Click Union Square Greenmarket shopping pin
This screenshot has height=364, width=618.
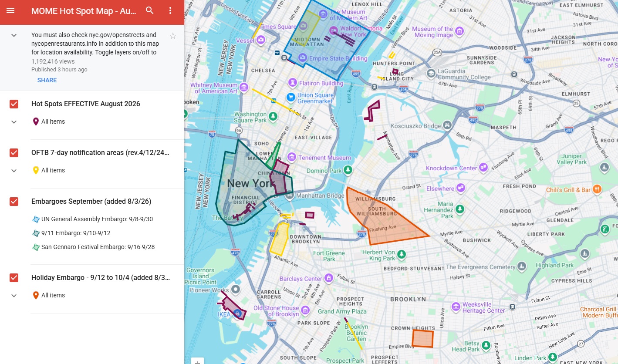[291, 97]
